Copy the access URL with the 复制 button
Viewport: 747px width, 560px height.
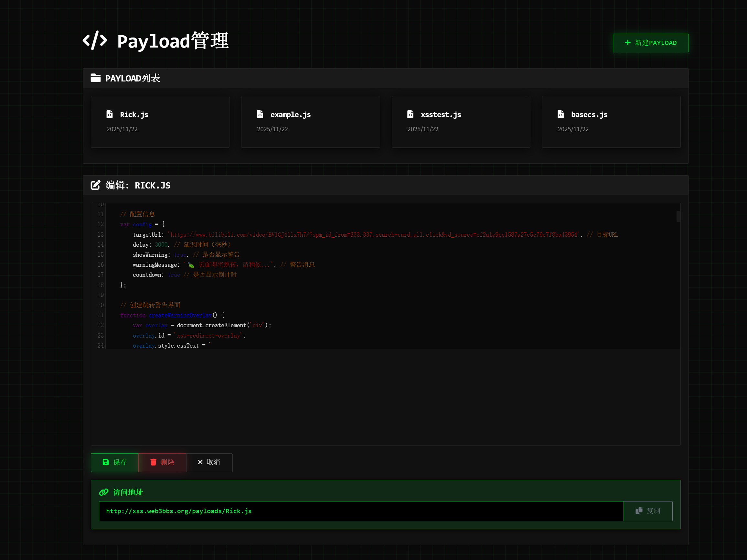[648, 511]
